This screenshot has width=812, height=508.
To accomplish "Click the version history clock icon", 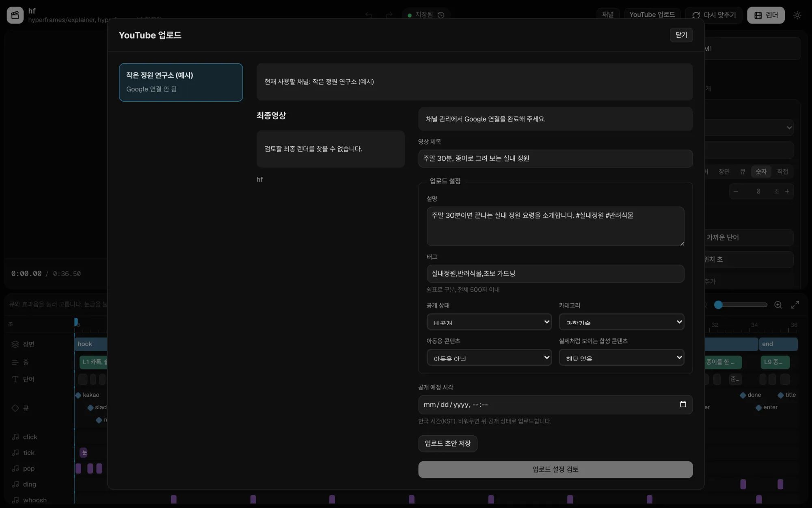I will 441,15.
